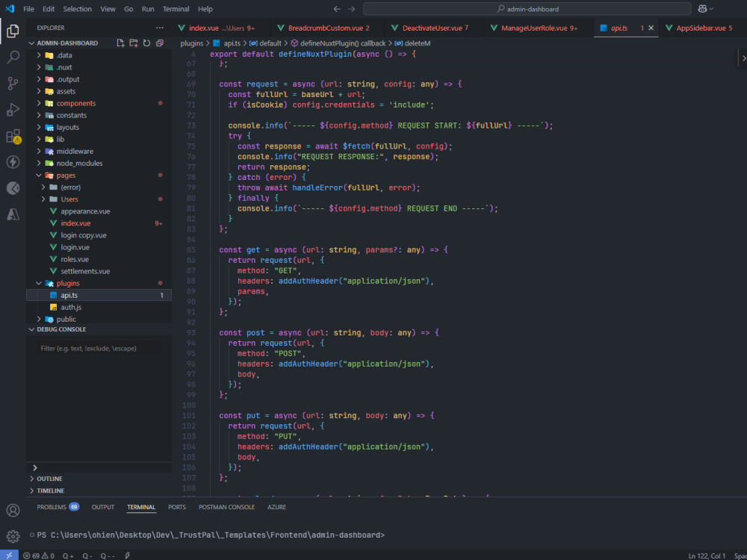Open the Run menu
The width and height of the screenshot is (747, 560).
pos(148,9)
